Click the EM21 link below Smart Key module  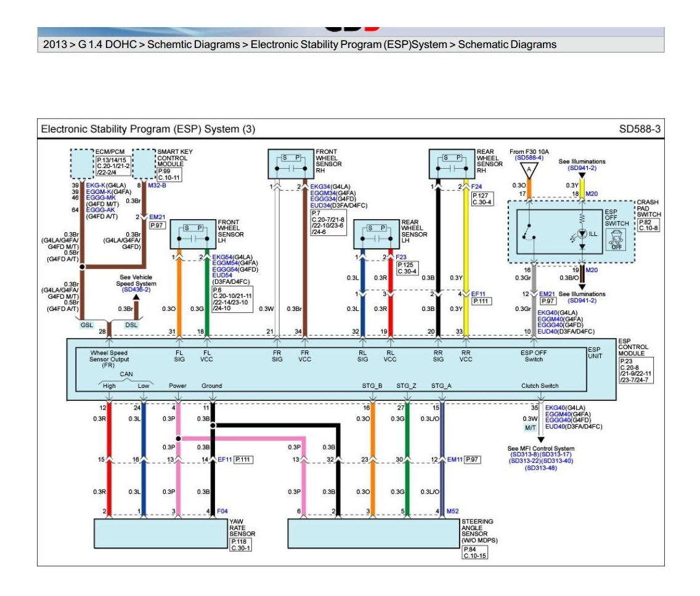pyautogui.click(x=157, y=217)
